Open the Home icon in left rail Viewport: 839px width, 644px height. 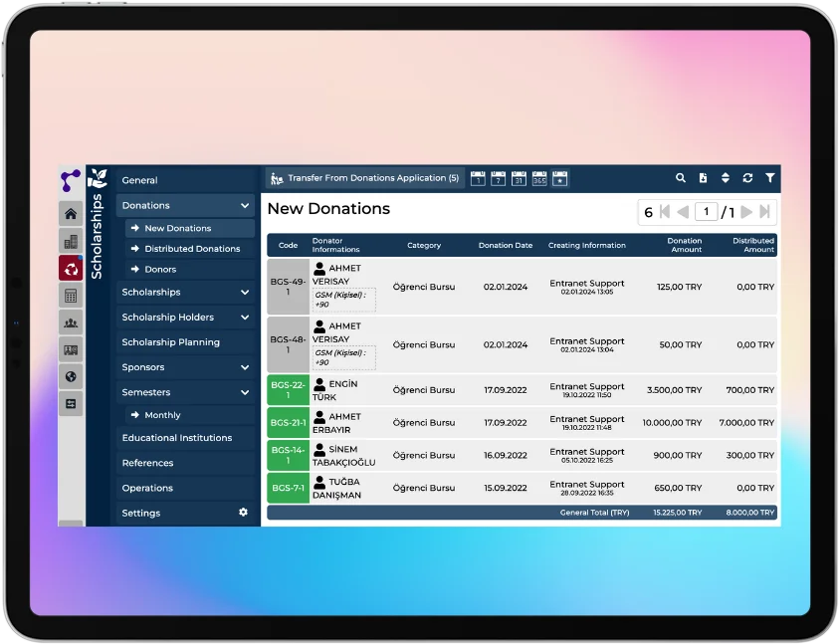tap(71, 213)
